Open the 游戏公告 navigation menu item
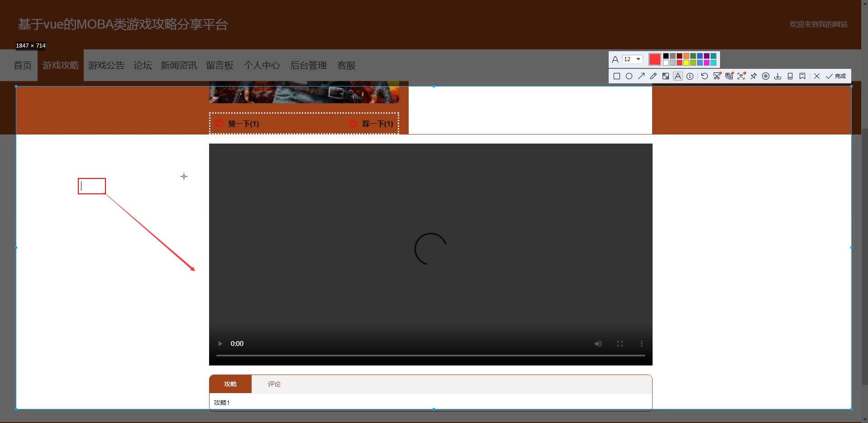Screen dimensions: 868x423 106,65
